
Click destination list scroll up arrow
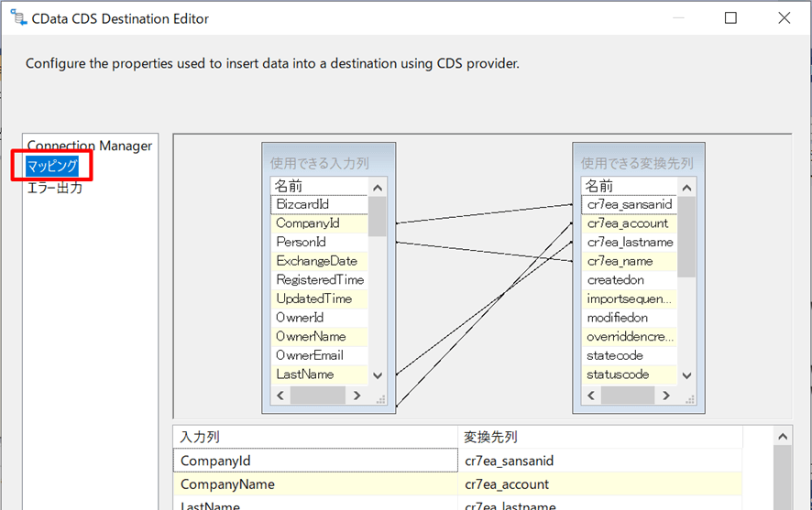point(686,188)
